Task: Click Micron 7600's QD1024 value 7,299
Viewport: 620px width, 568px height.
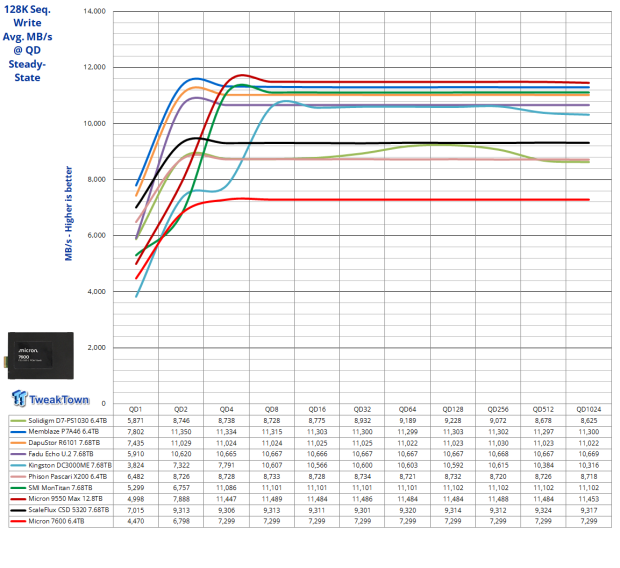Action: tap(589, 521)
